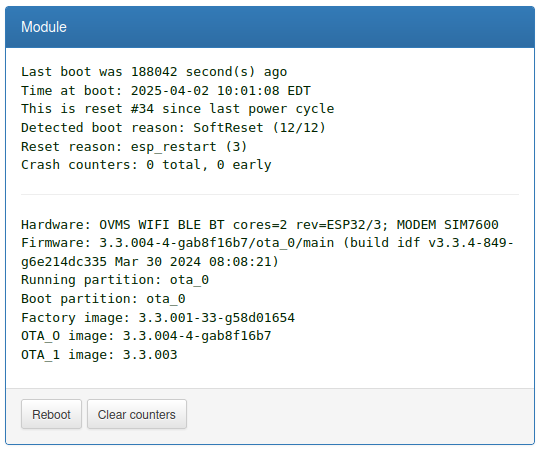
Task: Select the Firmware: 3.3.004-4-gab8f16b7 line
Action: [x=267, y=243]
